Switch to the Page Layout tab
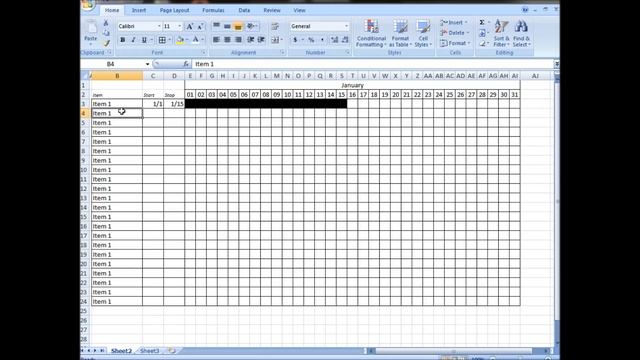 [x=174, y=10]
